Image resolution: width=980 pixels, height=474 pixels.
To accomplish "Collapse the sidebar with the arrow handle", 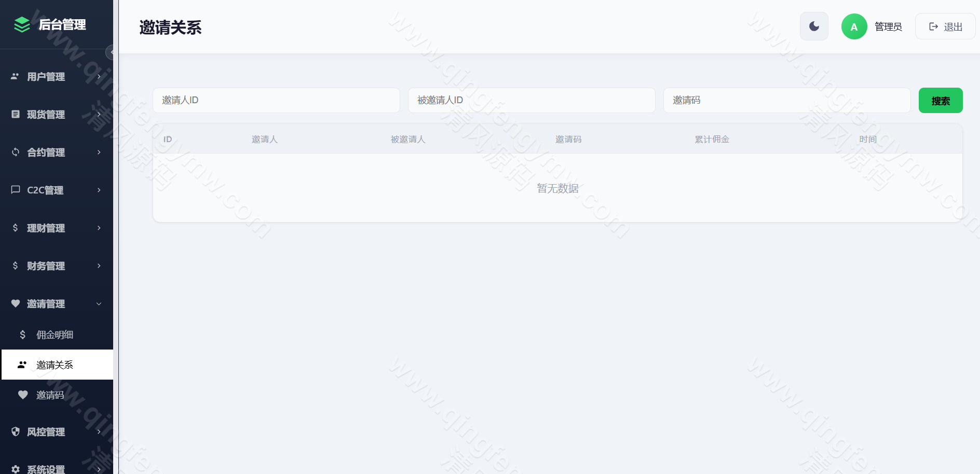I will point(110,52).
